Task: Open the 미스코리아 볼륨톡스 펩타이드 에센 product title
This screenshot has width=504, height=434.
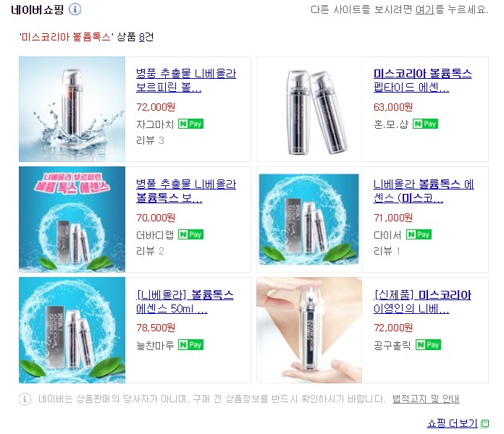Action: click(423, 80)
